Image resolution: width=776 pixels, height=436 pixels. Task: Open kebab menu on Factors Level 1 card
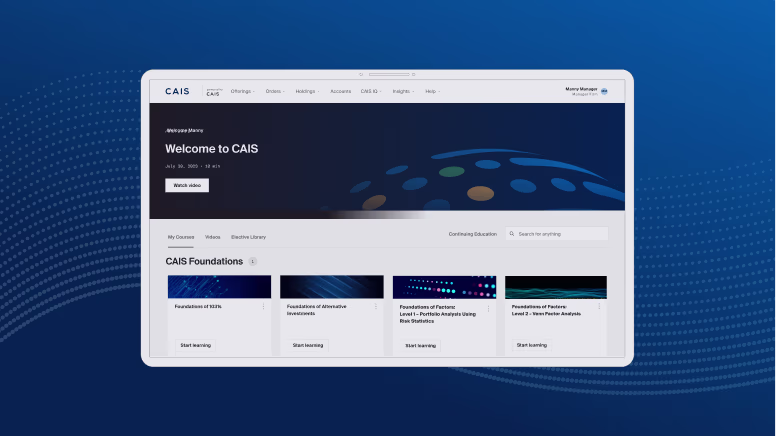tap(489, 308)
